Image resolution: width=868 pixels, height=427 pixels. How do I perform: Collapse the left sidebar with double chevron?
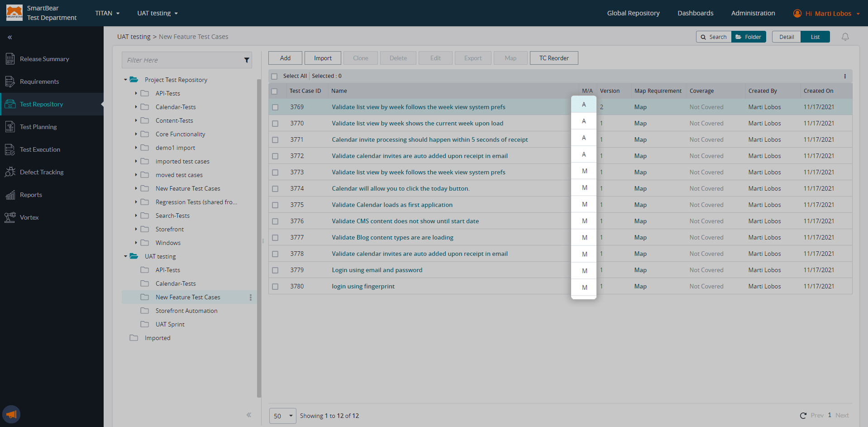coord(10,37)
